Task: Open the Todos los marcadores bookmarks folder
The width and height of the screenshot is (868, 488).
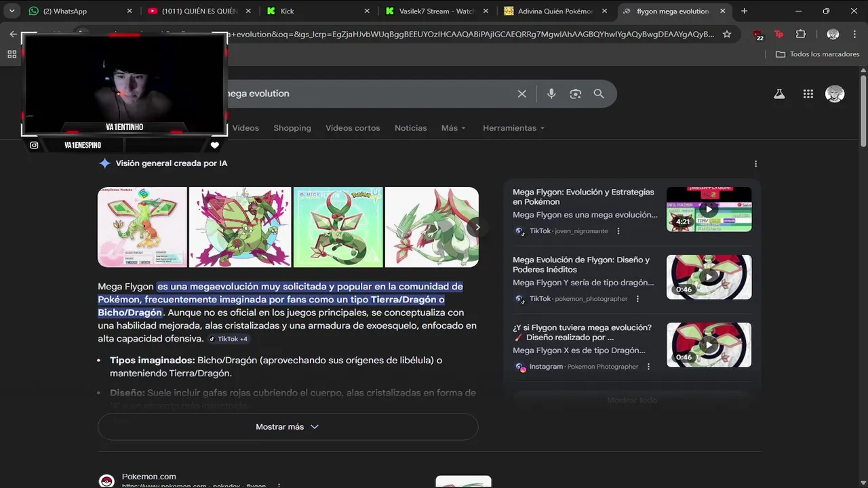Action: tap(817, 54)
